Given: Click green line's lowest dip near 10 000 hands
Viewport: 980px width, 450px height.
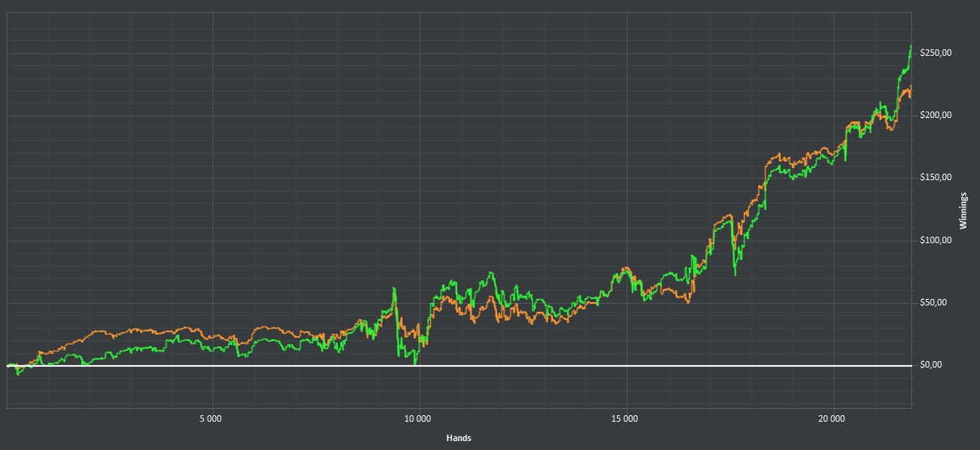Looking at the screenshot, I should (x=415, y=363).
